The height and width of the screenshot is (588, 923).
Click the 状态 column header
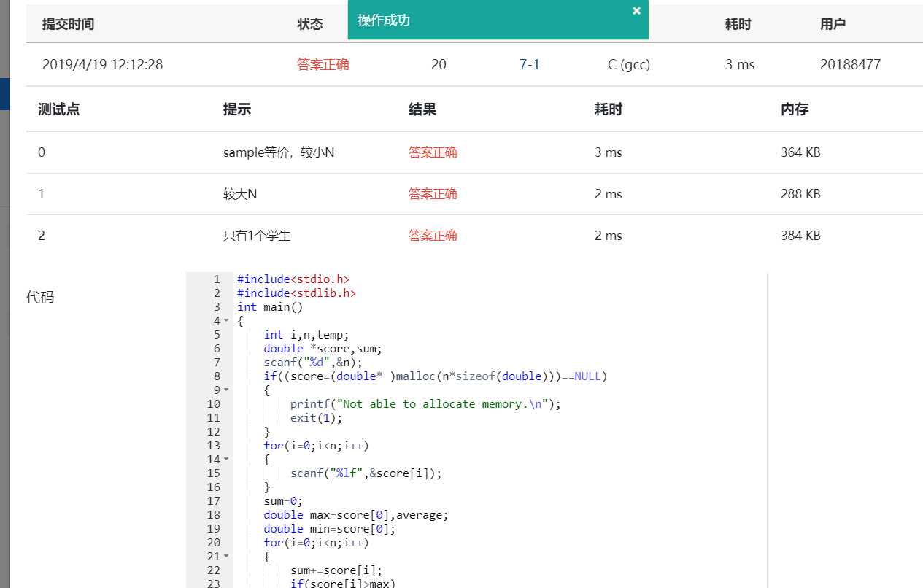(x=310, y=24)
